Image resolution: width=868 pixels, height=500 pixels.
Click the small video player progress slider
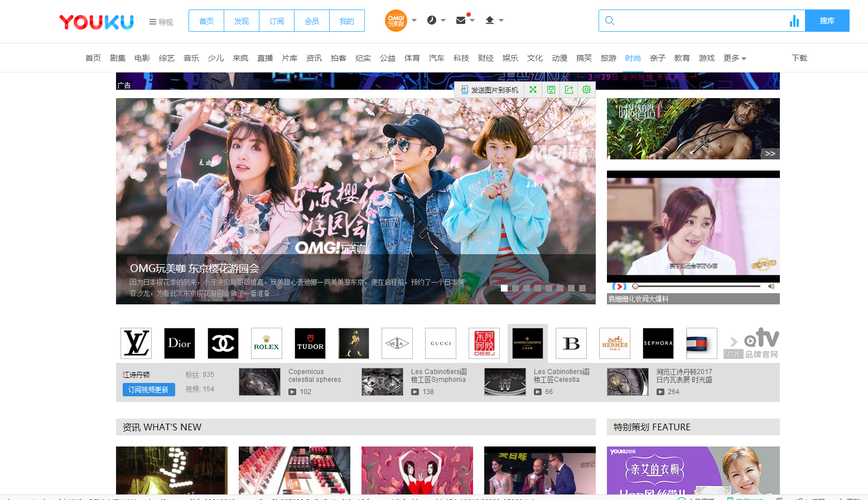coord(696,287)
